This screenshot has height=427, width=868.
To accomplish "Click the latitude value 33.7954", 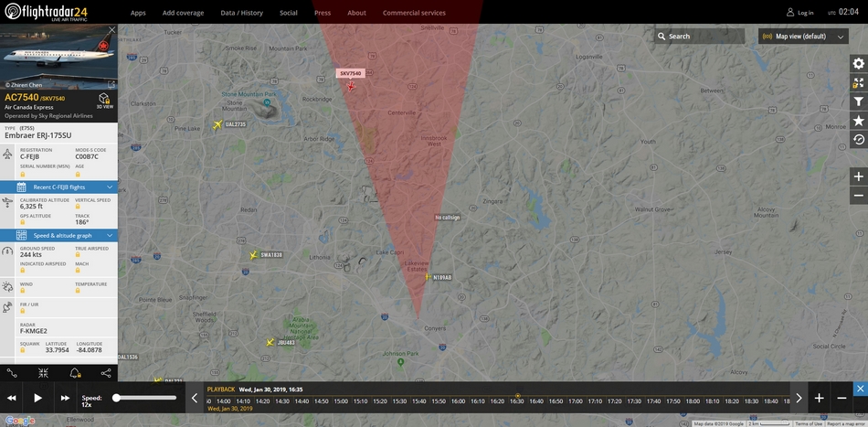I will tap(57, 350).
